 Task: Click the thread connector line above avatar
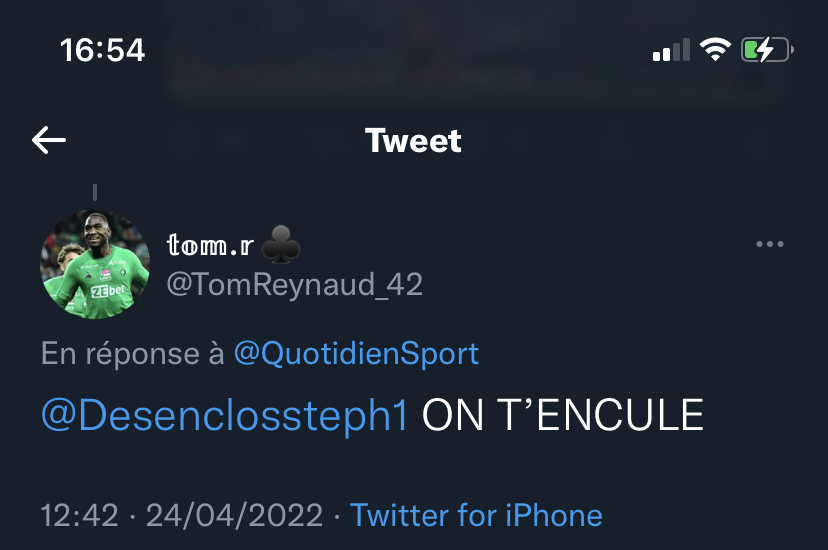click(x=95, y=192)
